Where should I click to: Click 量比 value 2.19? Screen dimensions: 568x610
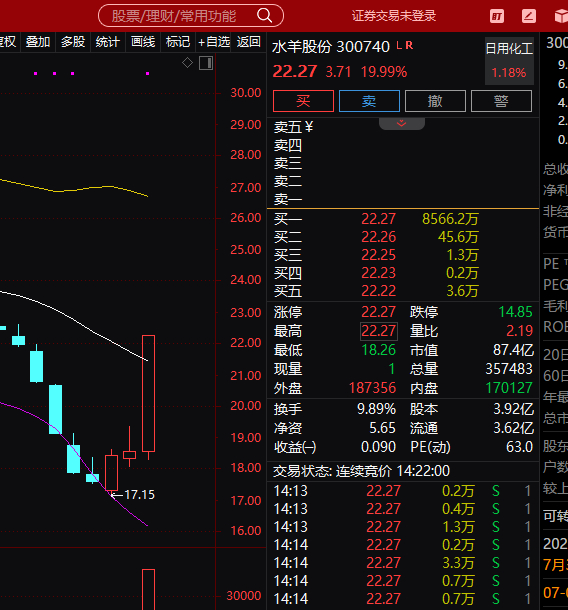(519, 331)
